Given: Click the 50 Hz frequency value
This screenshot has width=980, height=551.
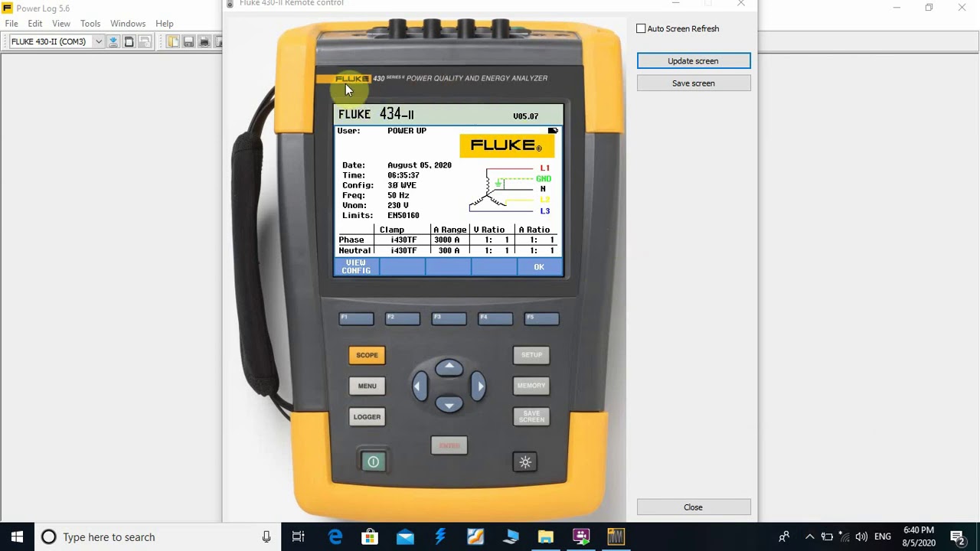Looking at the screenshot, I should (398, 196).
